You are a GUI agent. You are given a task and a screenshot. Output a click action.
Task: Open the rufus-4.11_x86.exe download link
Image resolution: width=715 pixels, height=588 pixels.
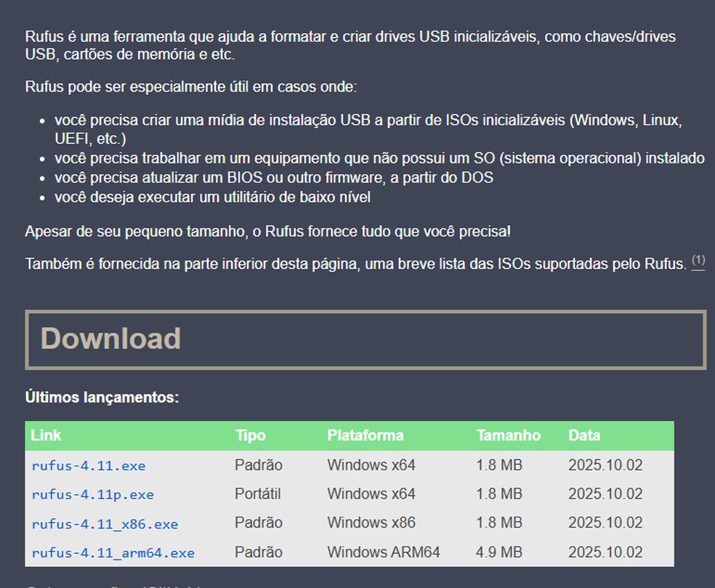pos(105,524)
